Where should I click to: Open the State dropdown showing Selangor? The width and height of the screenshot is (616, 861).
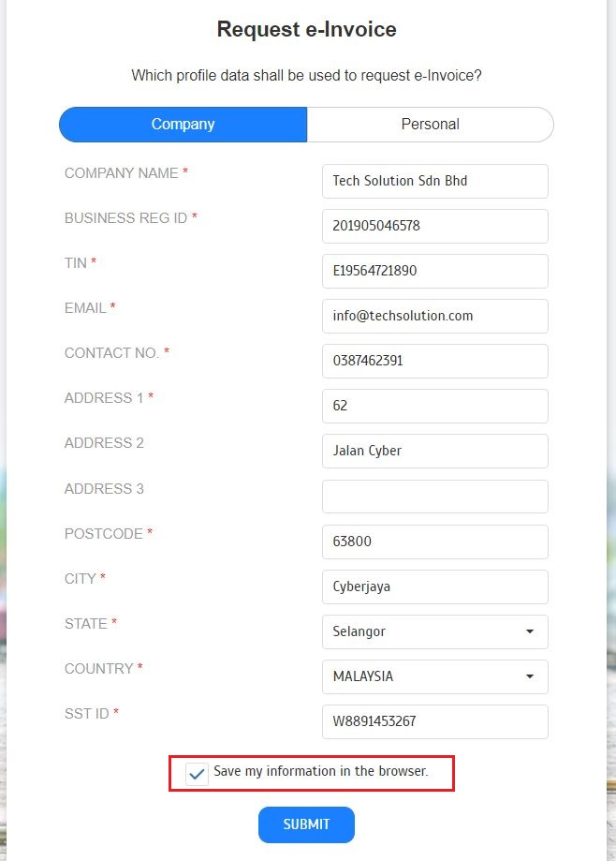click(x=434, y=631)
